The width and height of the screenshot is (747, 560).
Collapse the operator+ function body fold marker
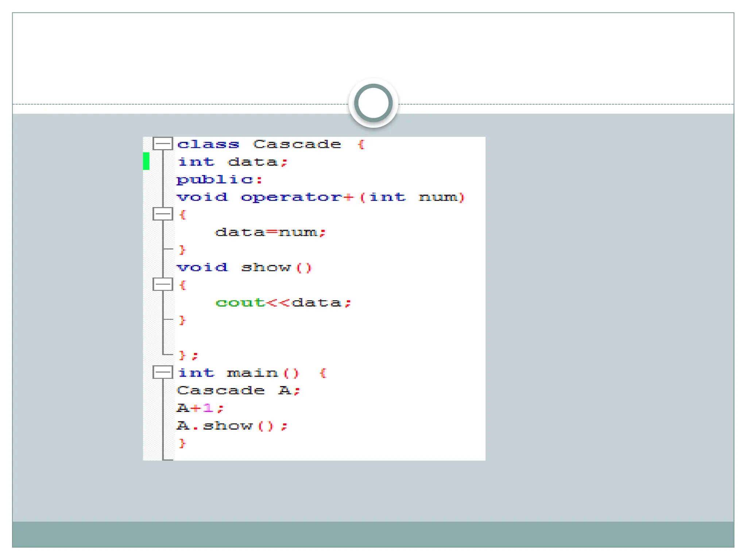pos(162,214)
